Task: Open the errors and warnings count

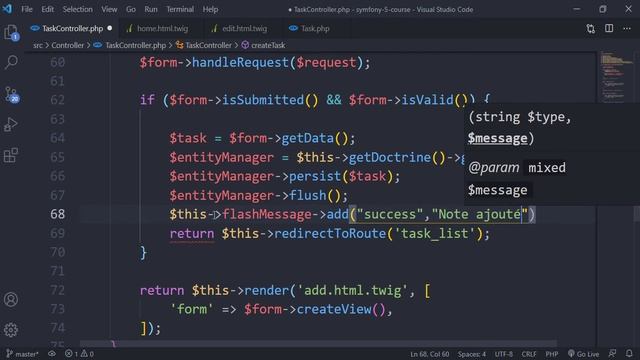Action: [x=80, y=354]
